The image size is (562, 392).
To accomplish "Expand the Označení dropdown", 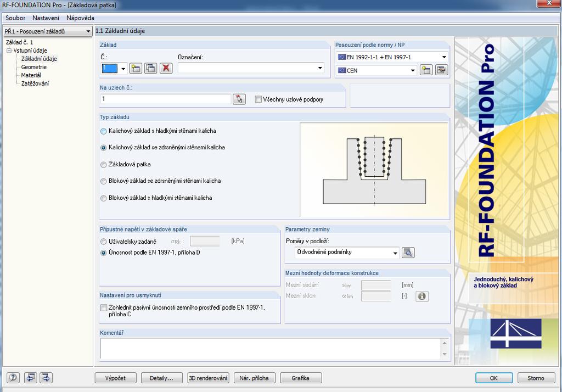I will point(321,68).
